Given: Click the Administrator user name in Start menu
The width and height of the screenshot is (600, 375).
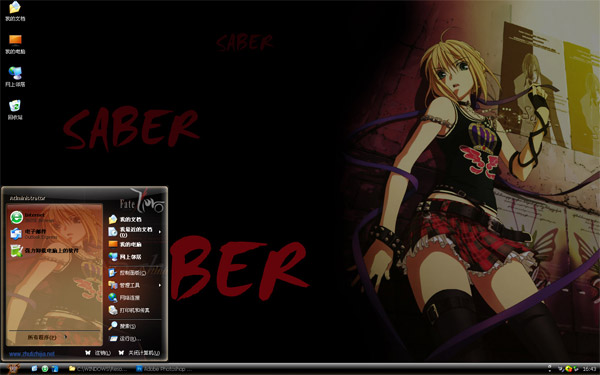Looking at the screenshot, I should [x=28, y=198].
